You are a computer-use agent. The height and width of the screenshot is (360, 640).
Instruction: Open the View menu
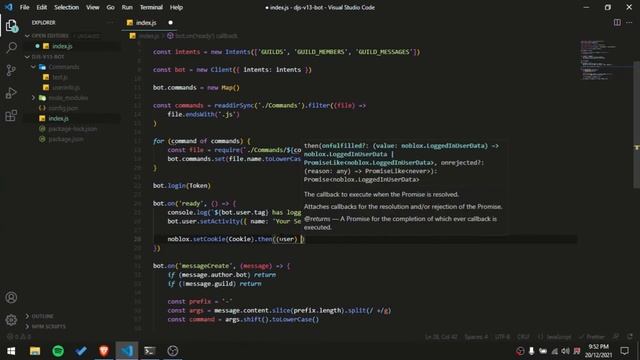coord(93,7)
